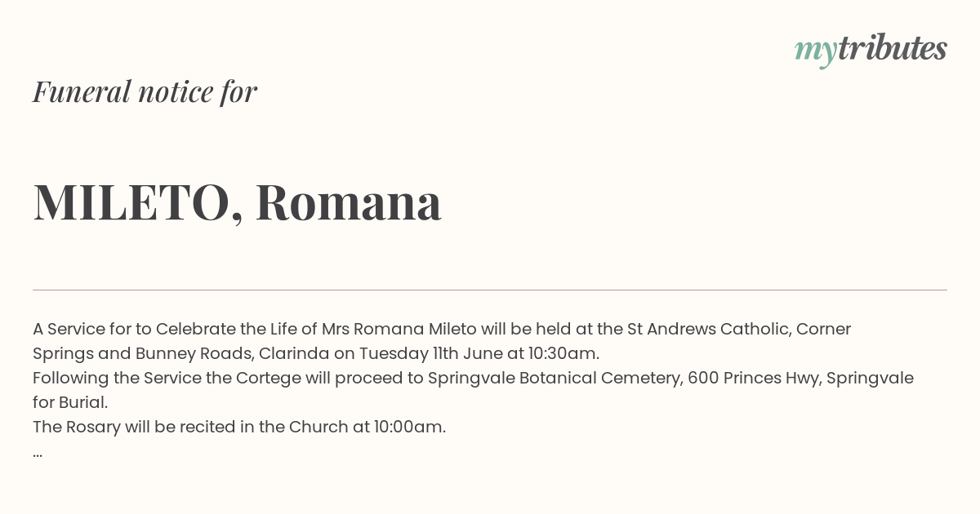The width and height of the screenshot is (980, 514).
Task: Expand the truncated text ellipsis
Action: pyautogui.click(x=38, y=454)
